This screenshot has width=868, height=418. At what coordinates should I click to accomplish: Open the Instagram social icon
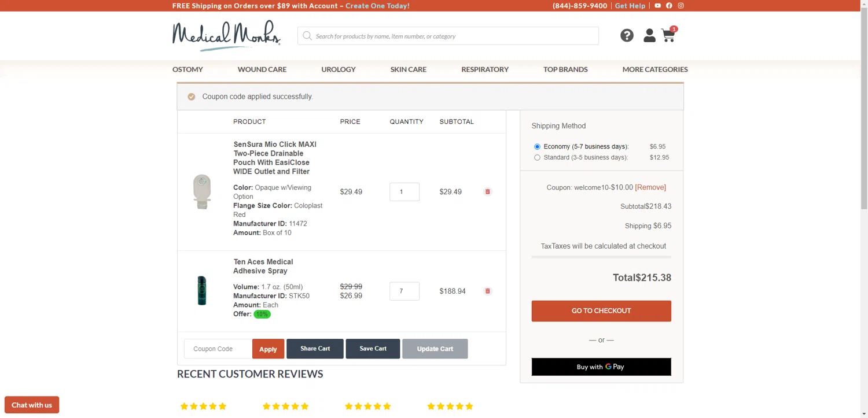pyautogui.click(x=681, y=6)
